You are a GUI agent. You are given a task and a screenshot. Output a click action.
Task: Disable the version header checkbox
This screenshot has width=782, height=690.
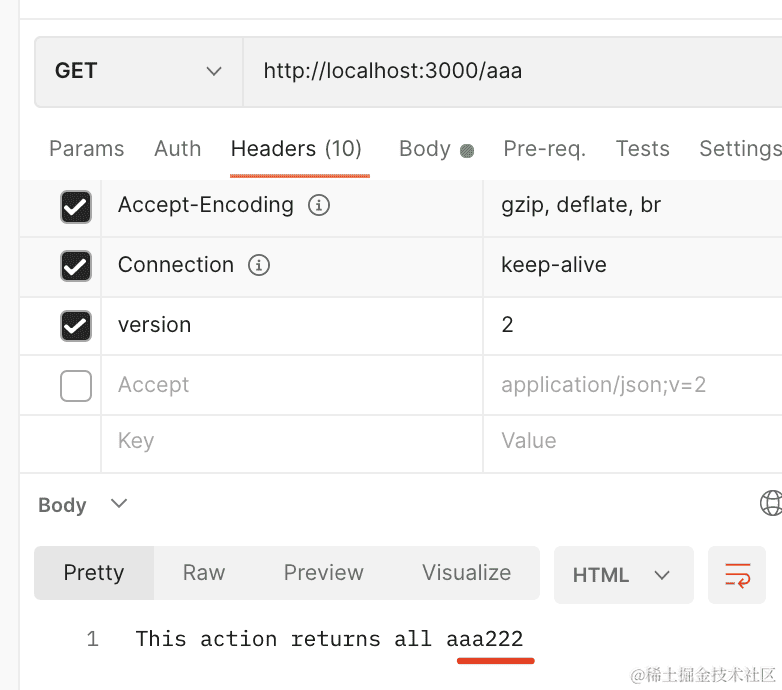[76, 326]
